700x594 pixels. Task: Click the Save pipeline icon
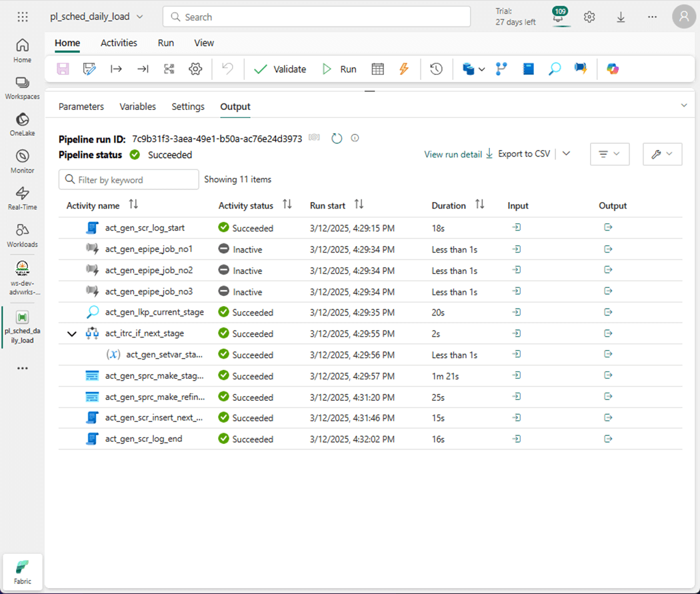point(63,69)
